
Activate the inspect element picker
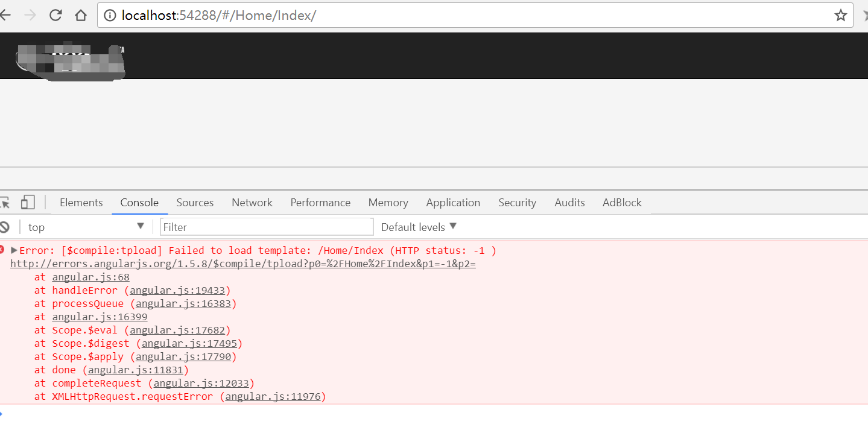point(5,203)
